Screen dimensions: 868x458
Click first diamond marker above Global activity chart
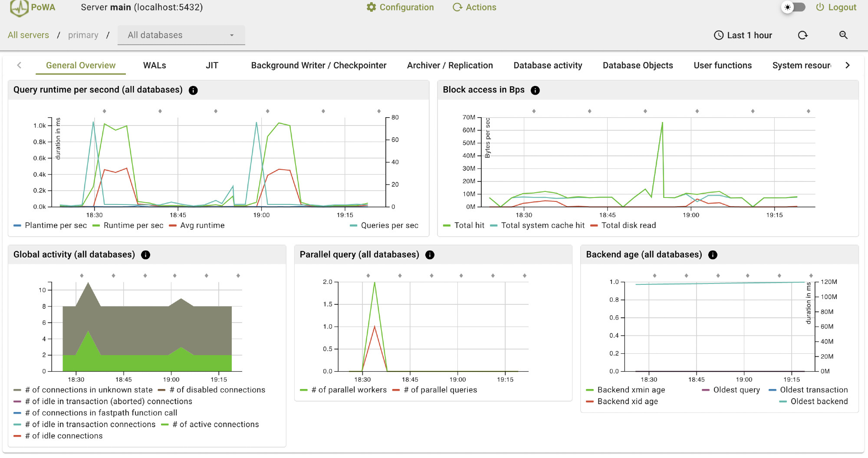pyautogui.click(x=82, y=276)
